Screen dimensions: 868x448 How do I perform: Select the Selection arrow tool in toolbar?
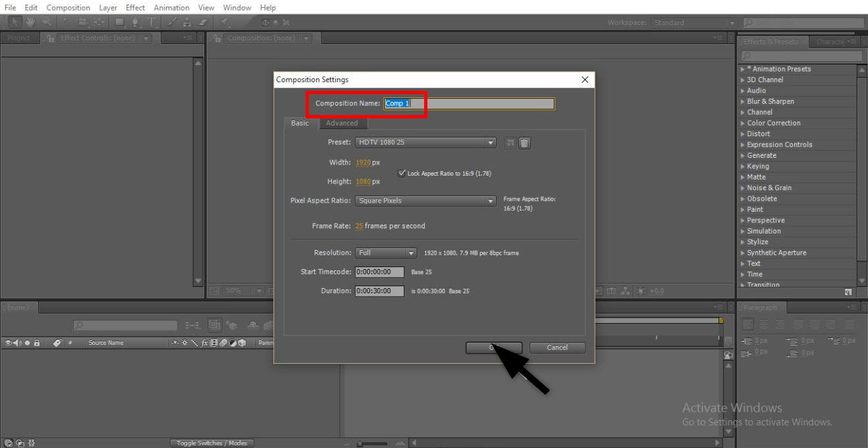coord(14,22)
